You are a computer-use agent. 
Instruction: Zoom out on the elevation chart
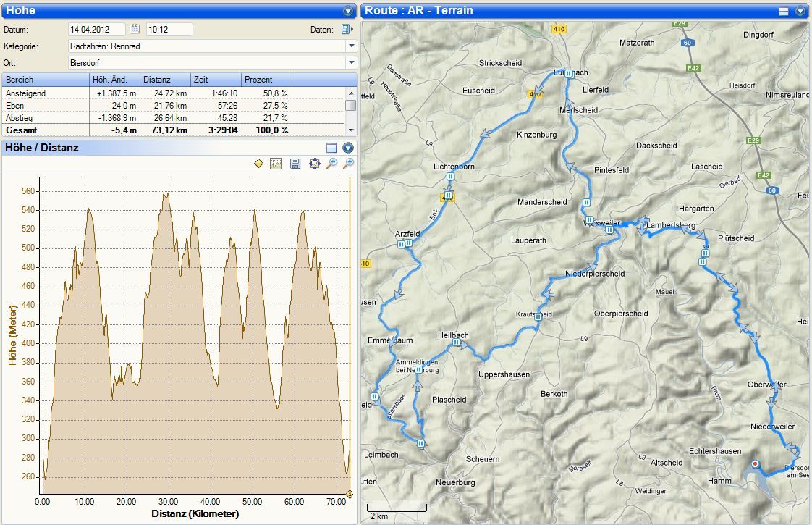point(331,164)
